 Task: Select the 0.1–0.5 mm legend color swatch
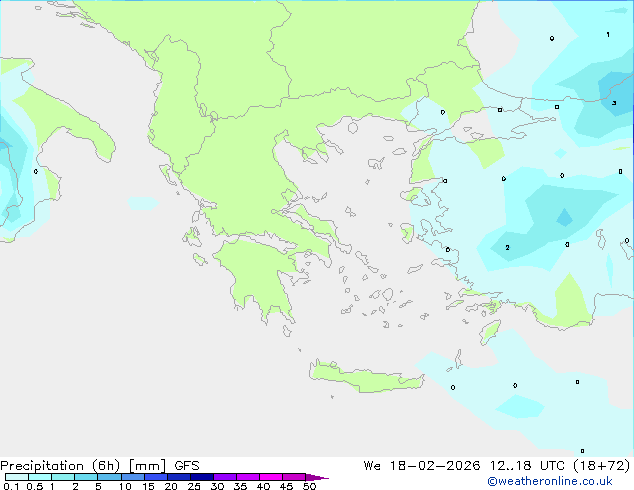[17, 477]
